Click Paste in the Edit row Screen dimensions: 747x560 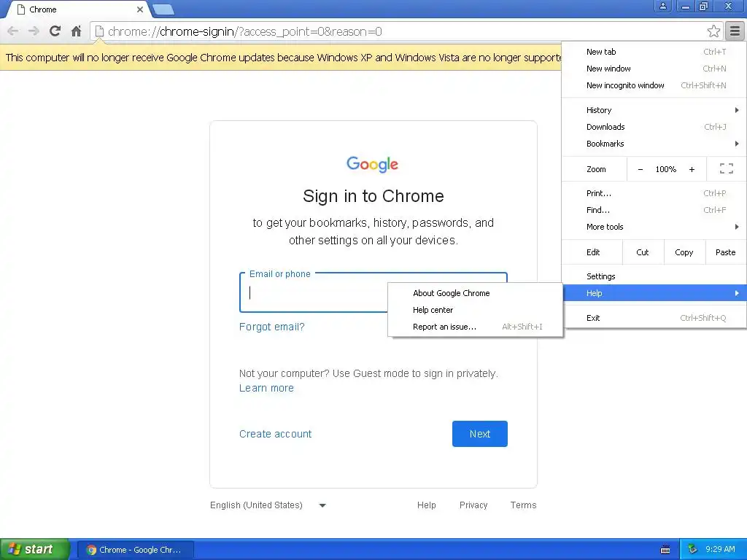coord(726,252)
